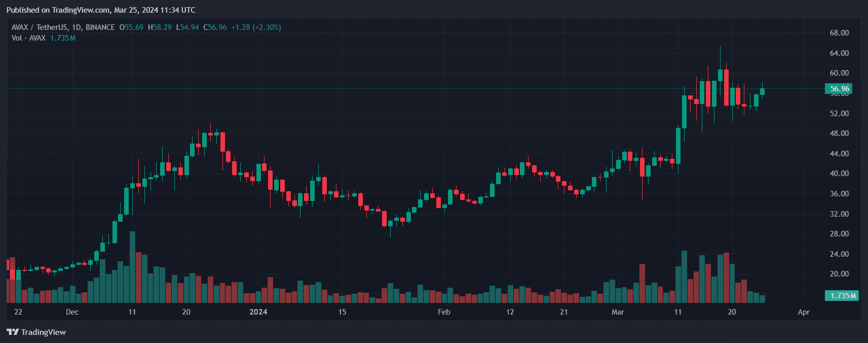868x343 pixels.
Task: Click the 24.00 label on the price axis
Action: point(839,254)
